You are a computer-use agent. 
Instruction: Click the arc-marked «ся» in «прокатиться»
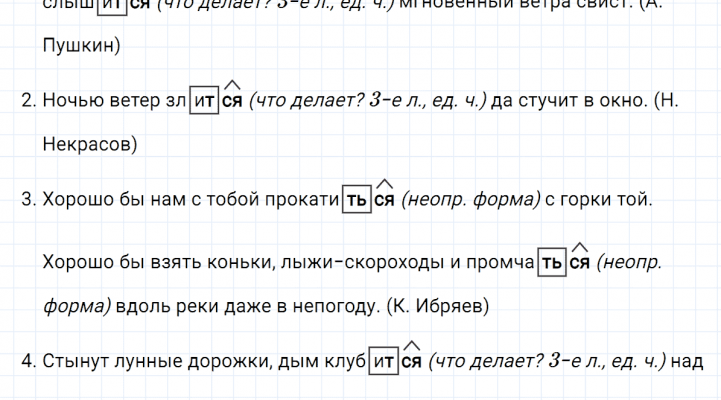point(384,200)
